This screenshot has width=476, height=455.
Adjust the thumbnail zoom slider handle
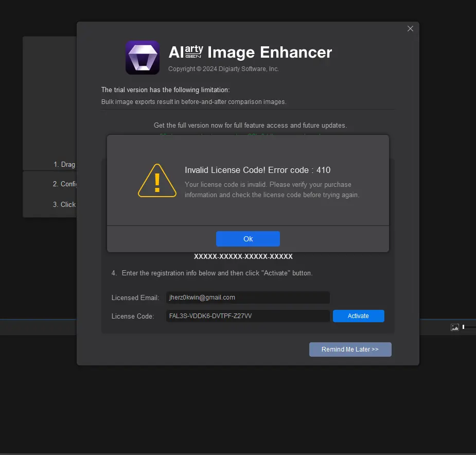(x=463, y=327)
